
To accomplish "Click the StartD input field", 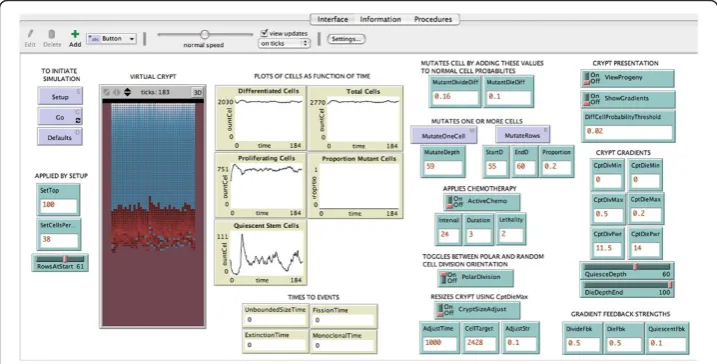I will pos(496,167).
